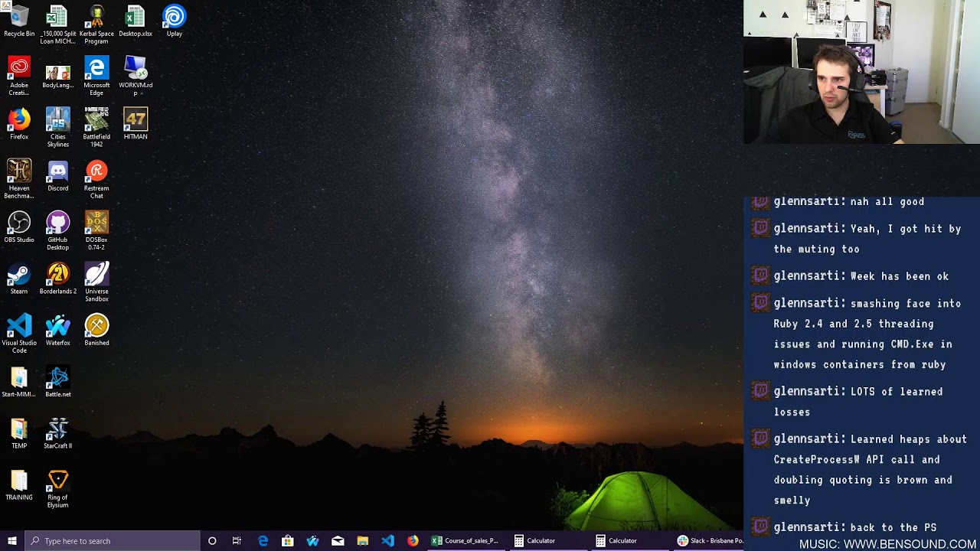This screenshot has width=980, height=551.
Task: Launch Cities Skylines desktop shortcut
Action: click(x=58, y=128)
